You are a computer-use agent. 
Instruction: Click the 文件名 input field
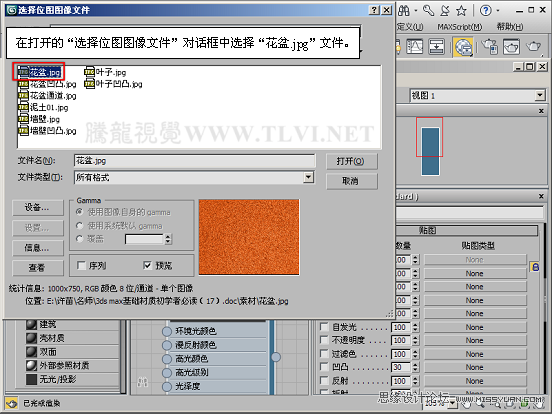click(x=195, y=161)
